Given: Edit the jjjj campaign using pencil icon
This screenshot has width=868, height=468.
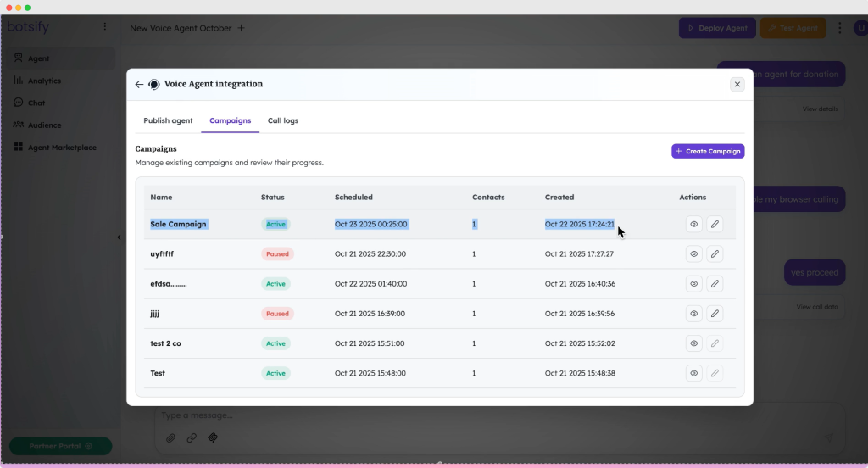Looking at the screenshot, I should pyautogui.click(x=715, y=314).
